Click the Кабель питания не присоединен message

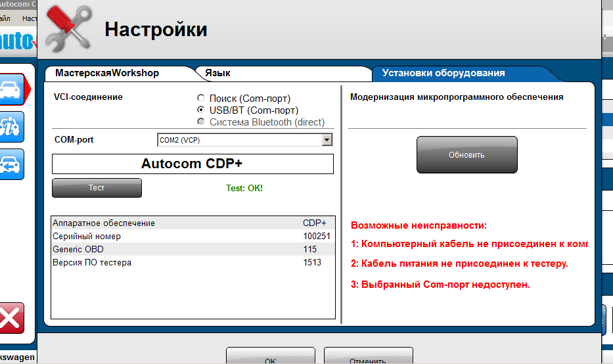pos(459,263)
